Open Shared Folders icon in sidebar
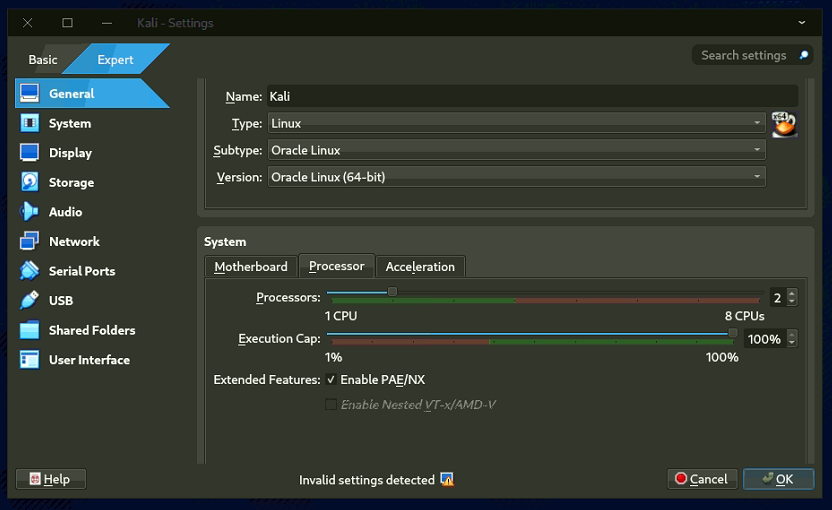Viewport: 832px width, 510px height. (30, 330)
